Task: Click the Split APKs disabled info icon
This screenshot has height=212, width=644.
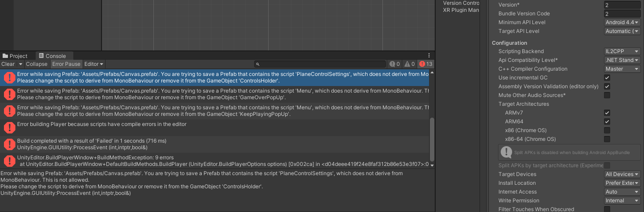Action: (x=506, y=153)
